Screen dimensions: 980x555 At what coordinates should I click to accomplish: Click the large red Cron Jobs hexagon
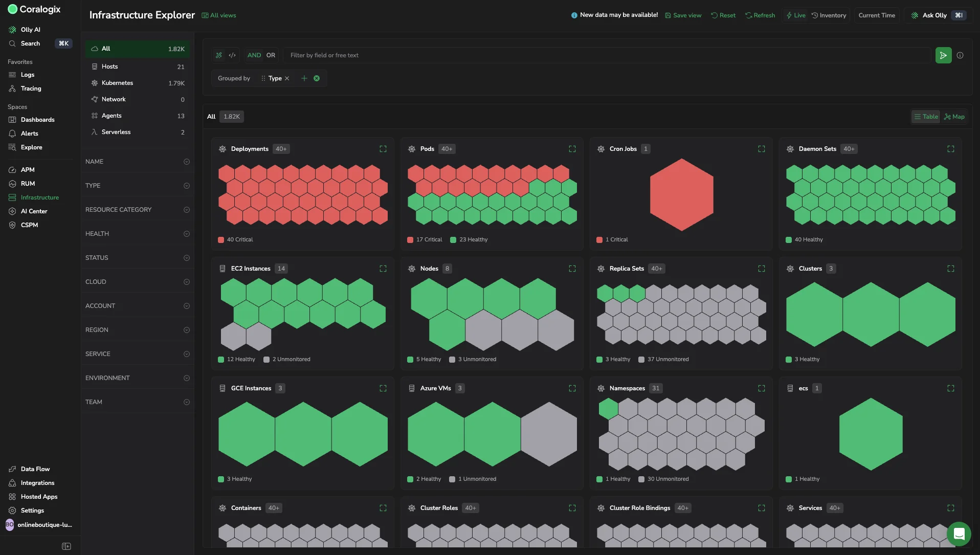pos(681,194)
